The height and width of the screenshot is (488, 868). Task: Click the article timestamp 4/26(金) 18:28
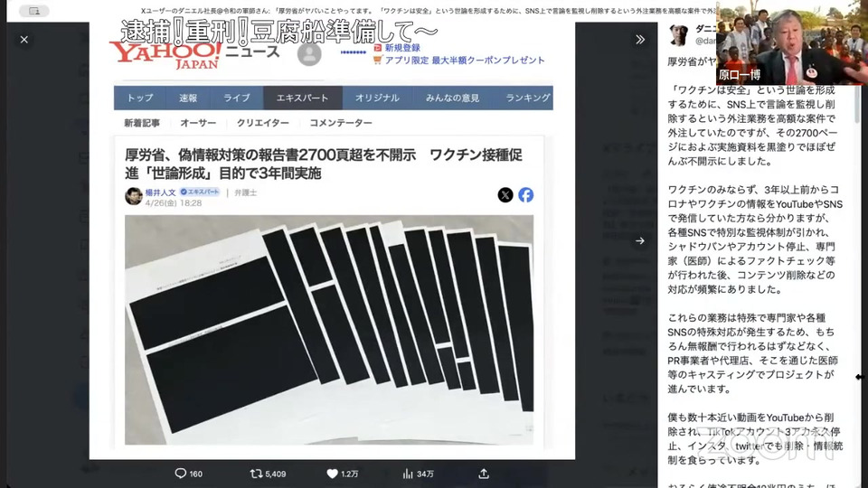(174, 203)
